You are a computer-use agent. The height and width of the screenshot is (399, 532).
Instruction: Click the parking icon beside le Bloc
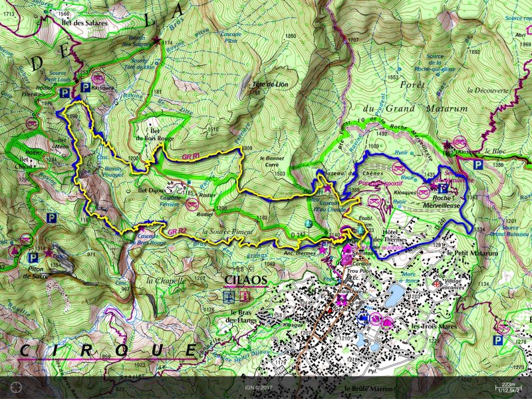[x=477, y=165]
